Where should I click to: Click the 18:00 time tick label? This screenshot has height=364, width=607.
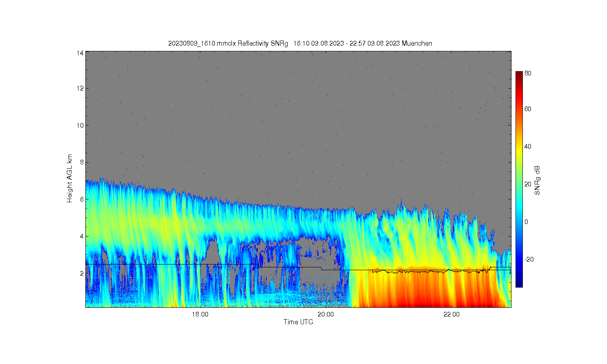[x=200, y=315]
